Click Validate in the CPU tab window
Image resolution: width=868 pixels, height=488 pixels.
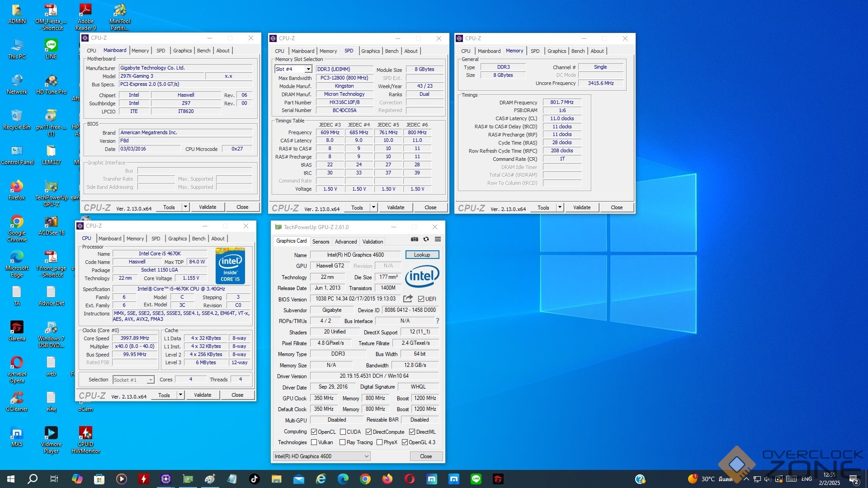[x=203, y=395]
